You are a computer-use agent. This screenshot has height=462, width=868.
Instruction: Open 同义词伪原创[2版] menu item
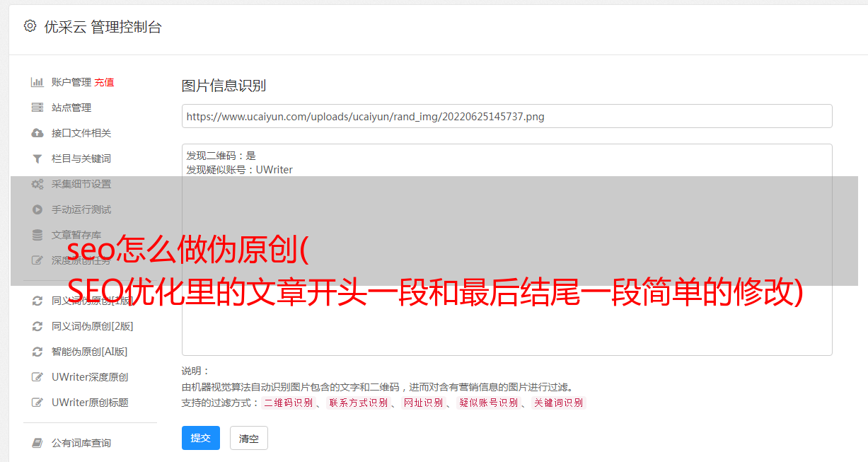point(92,326)
